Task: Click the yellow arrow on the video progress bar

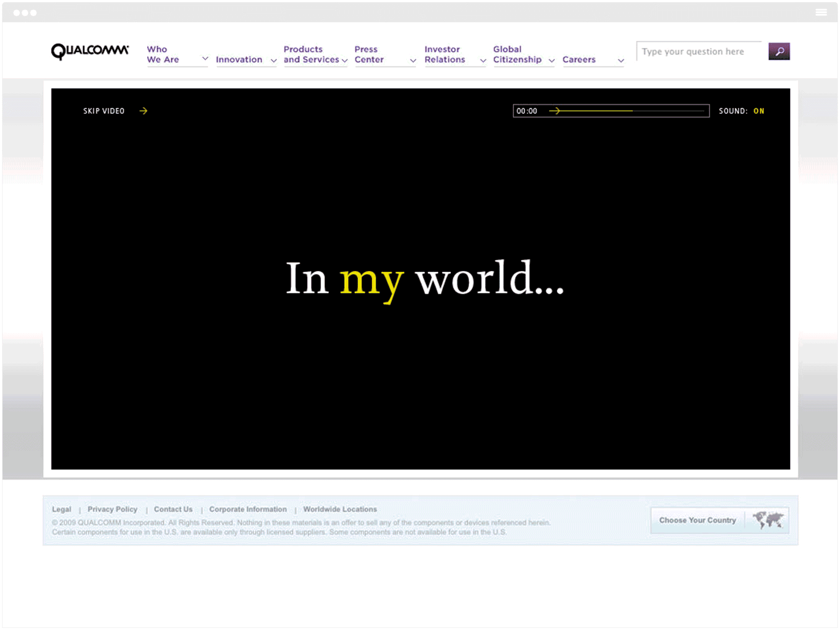Action: 556,110
